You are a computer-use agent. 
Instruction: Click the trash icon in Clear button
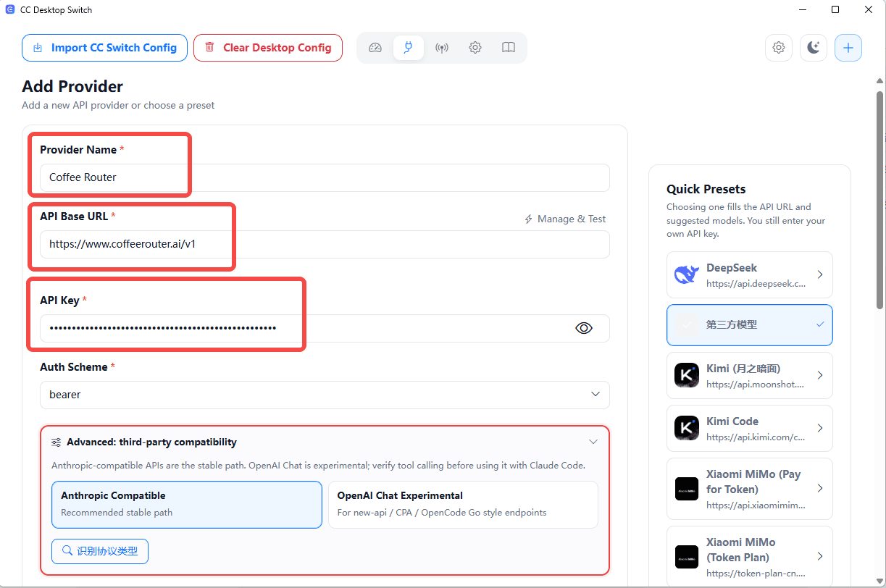click(x=209, y=48)
